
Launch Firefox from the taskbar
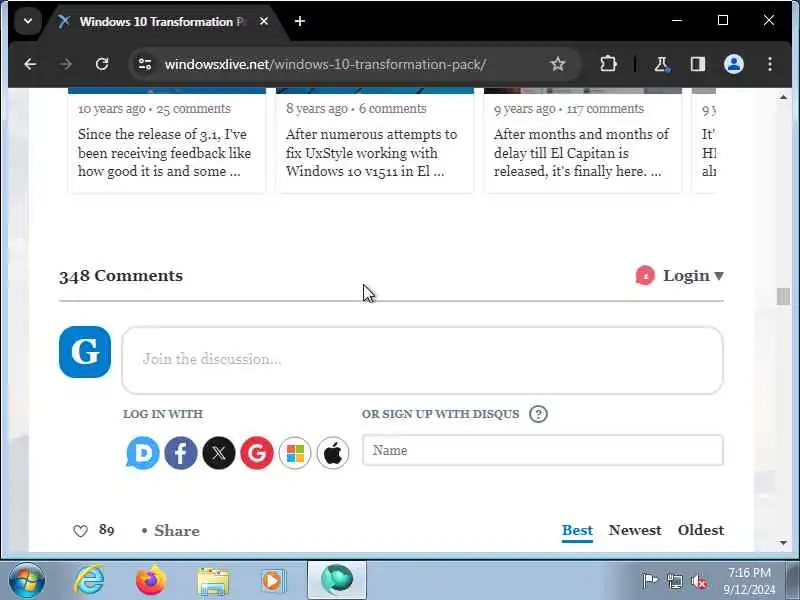click(x=151, y=581)
